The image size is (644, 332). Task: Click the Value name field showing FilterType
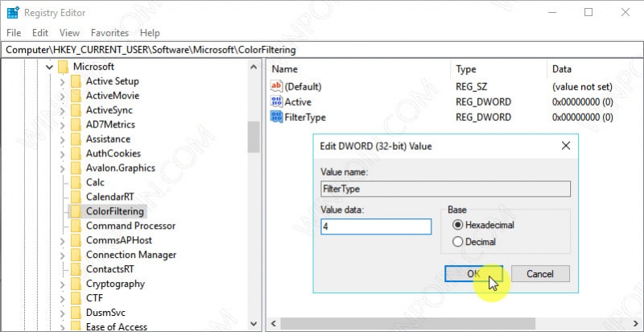445,189
